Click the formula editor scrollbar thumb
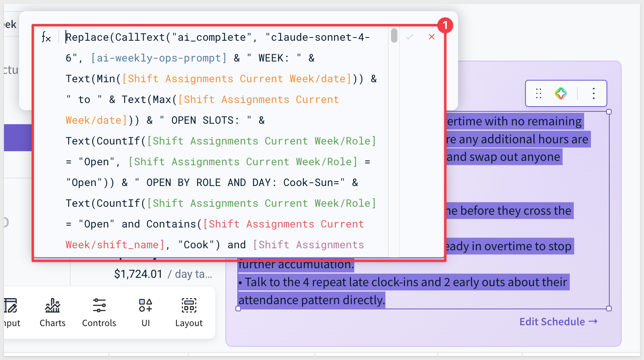This screenshot has height=360, width=644. coord(394,36)
